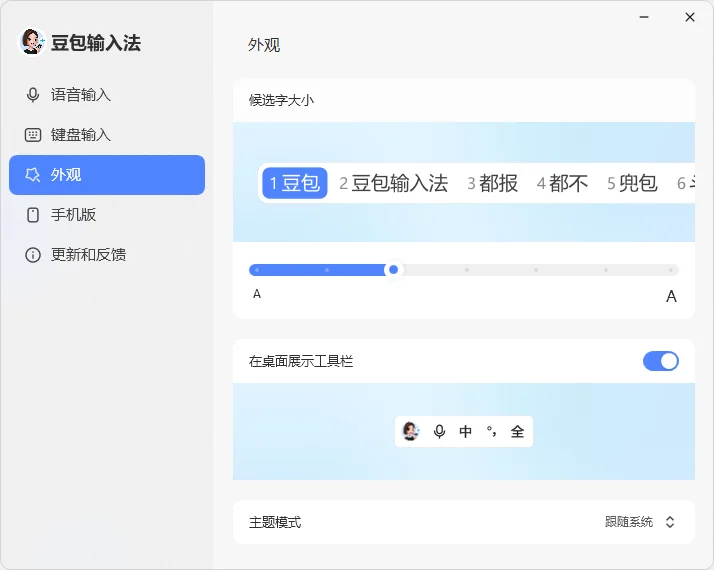Click the 外观 page heading
Screen dimensions: 714x570
pyautogui.click(x=264, y=45)
